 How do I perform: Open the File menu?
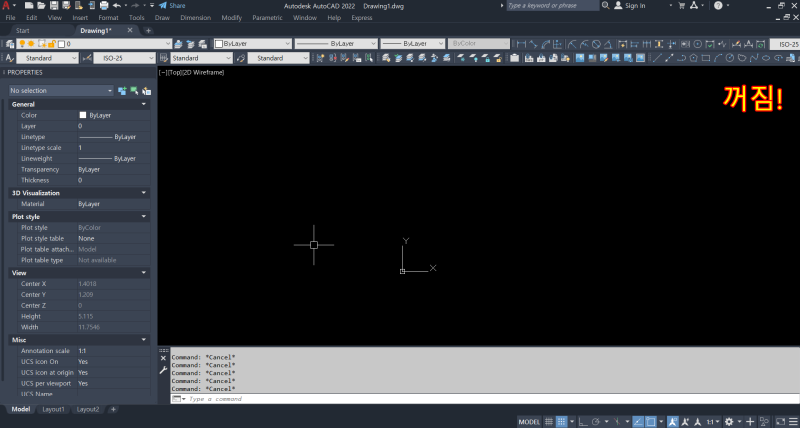coord(10,18)
